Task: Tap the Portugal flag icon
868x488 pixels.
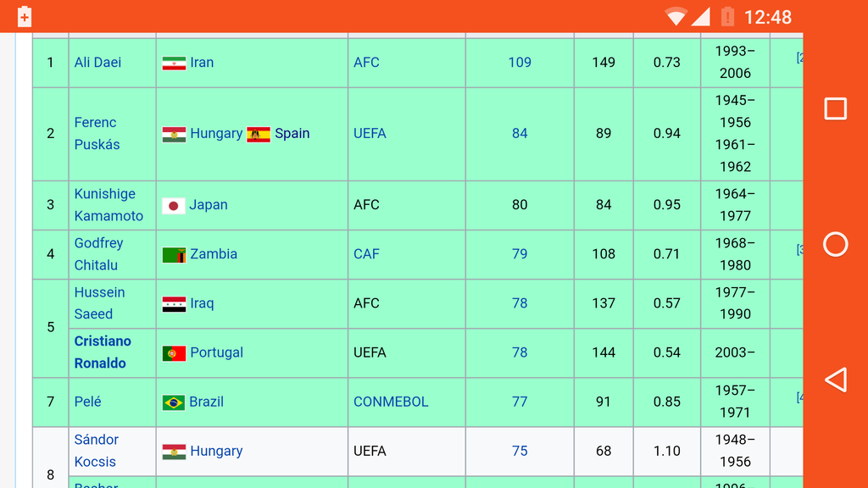Action: coord(174,353)
